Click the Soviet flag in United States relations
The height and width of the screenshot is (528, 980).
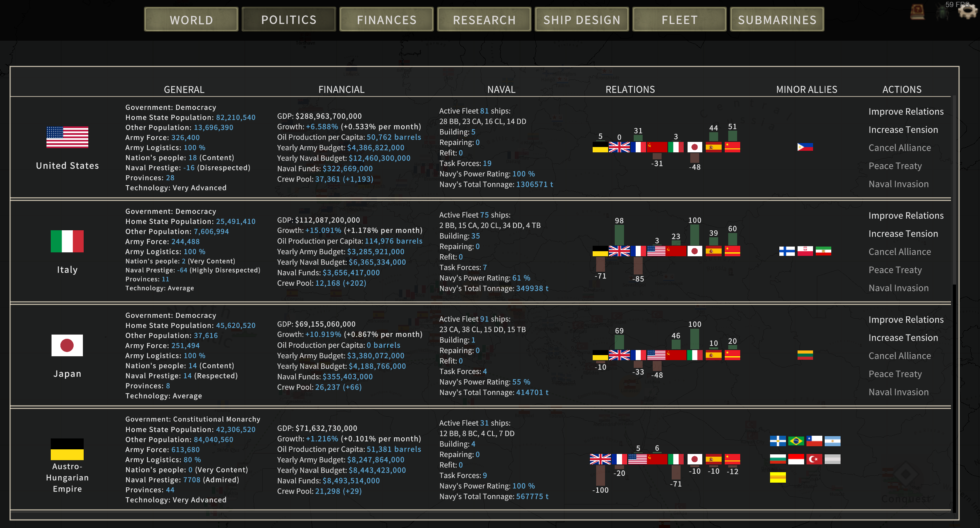[657, 147]
